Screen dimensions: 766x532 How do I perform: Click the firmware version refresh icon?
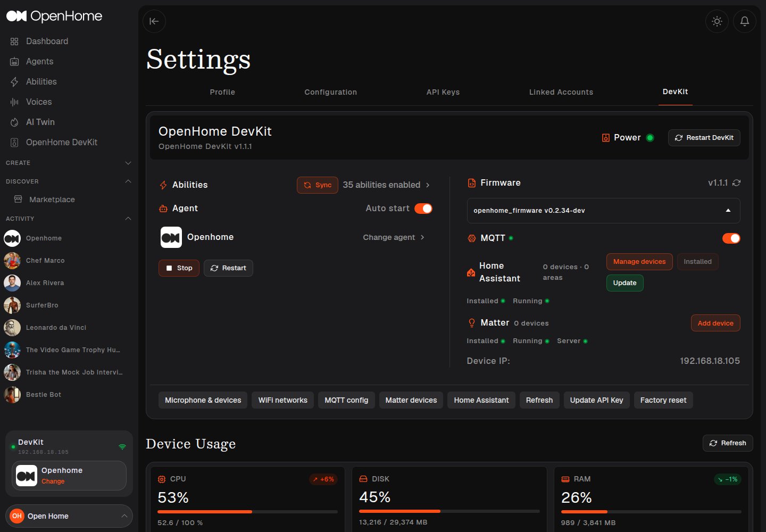click(x=737, y=183)
